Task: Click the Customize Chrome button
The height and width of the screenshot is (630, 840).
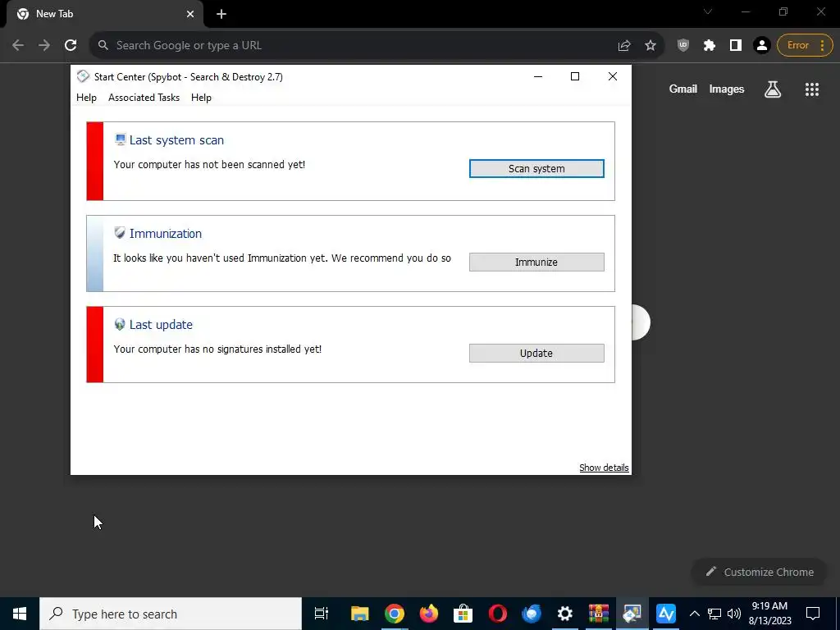Action: (759, 572)
